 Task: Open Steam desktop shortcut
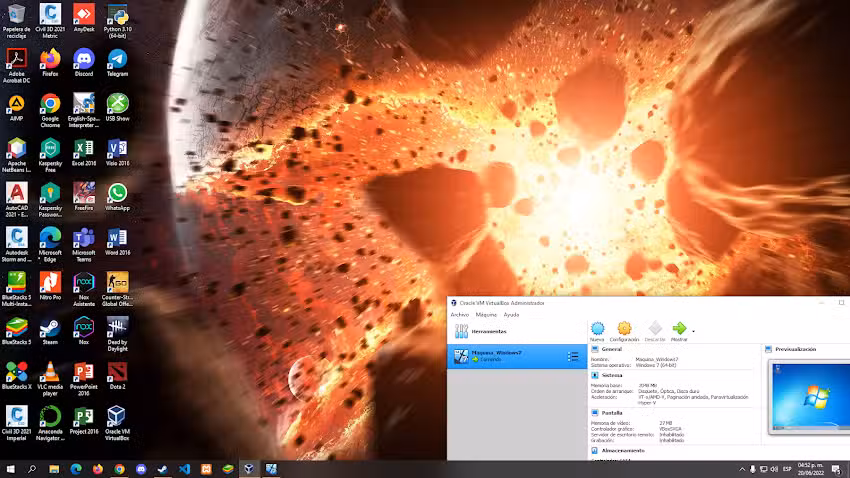click(50, 327)
